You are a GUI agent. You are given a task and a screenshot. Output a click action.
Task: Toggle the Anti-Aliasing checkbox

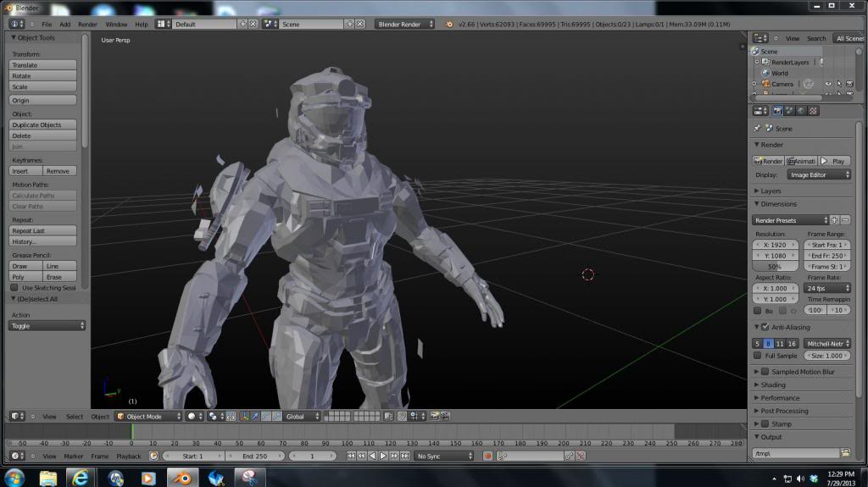(765, 327)
